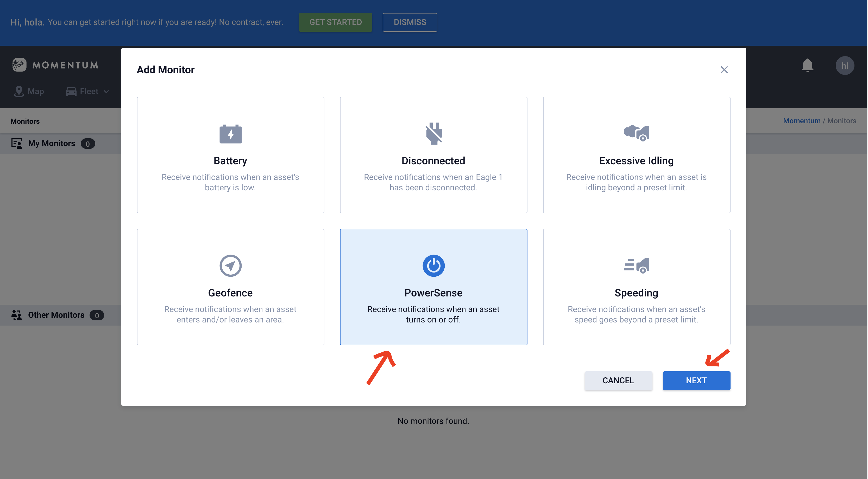Click the Momentum eagle logo
Image resolution: width=868 pixels, height=479 pixels.
click(19, 65)
